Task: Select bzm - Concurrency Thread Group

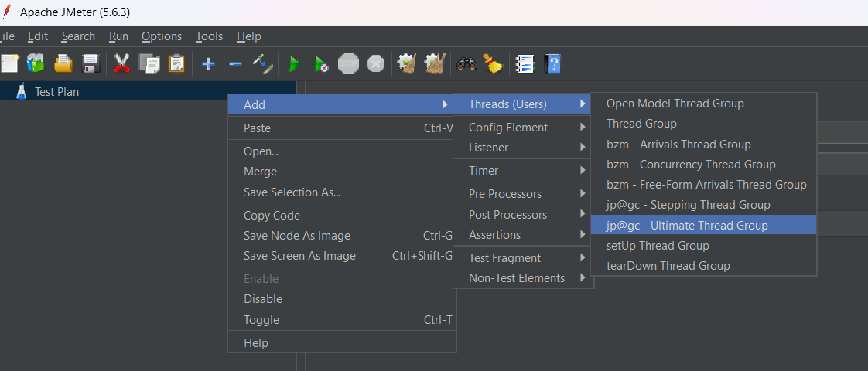Action: (x=703, y=165)
